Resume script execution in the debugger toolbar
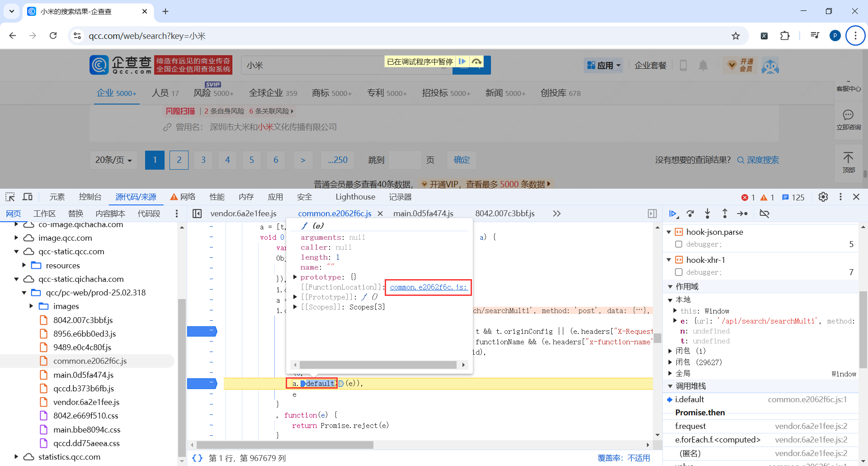 click(673, 214)
